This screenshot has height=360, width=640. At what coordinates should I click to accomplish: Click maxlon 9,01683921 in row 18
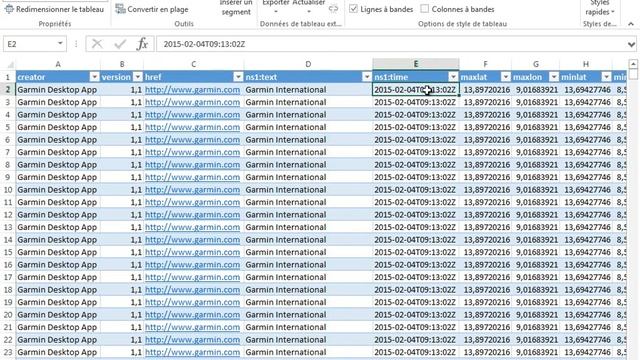click(536, 289)
